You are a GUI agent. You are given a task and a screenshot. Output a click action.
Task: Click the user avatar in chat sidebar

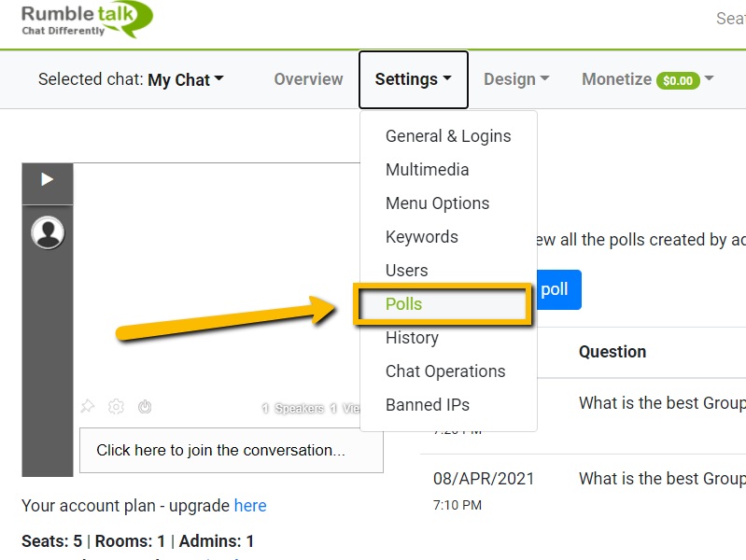pos(48,232)
